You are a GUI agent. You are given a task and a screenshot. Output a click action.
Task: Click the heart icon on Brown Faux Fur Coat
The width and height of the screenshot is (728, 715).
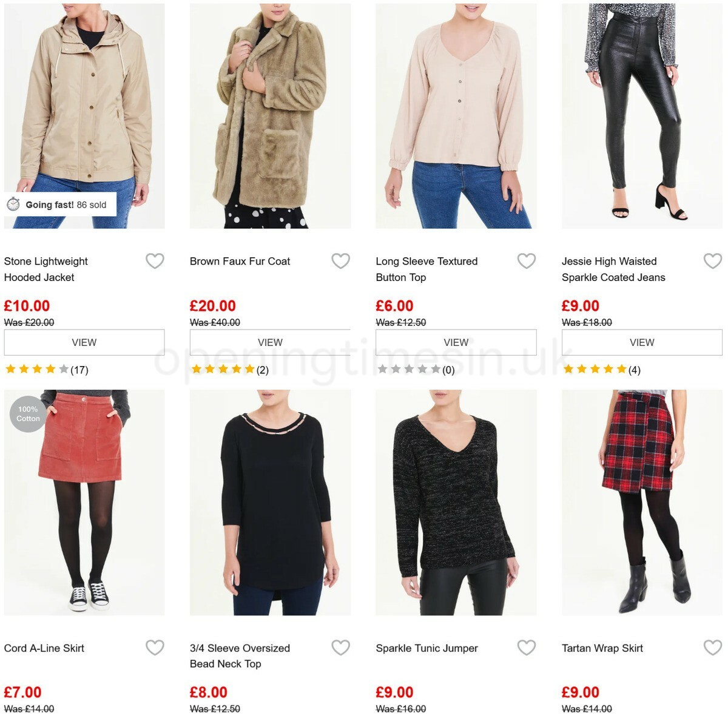coord(342,261)
